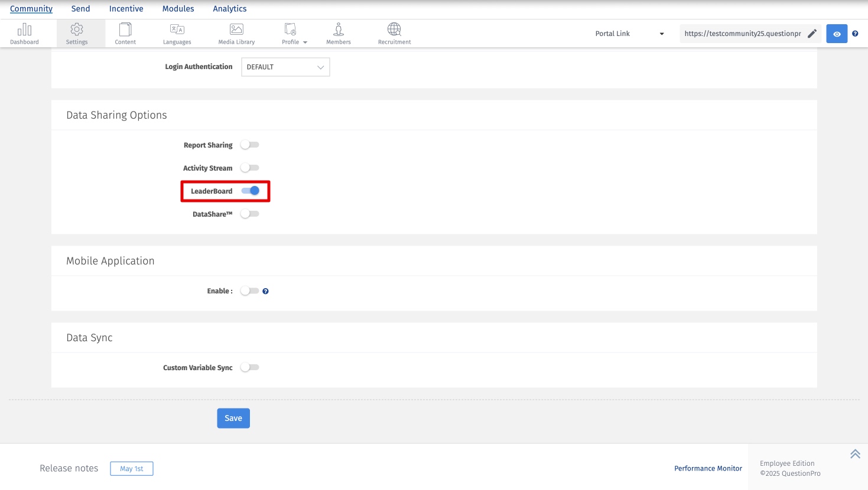Open the Languages translation icon
The height and width of the screenshot is (490, 868).
coord(177,30)
